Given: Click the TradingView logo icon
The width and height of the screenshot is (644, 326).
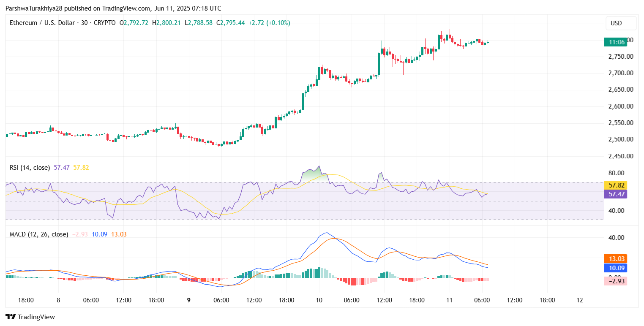Looking at the screenshot, I should (x=11, y=317).
